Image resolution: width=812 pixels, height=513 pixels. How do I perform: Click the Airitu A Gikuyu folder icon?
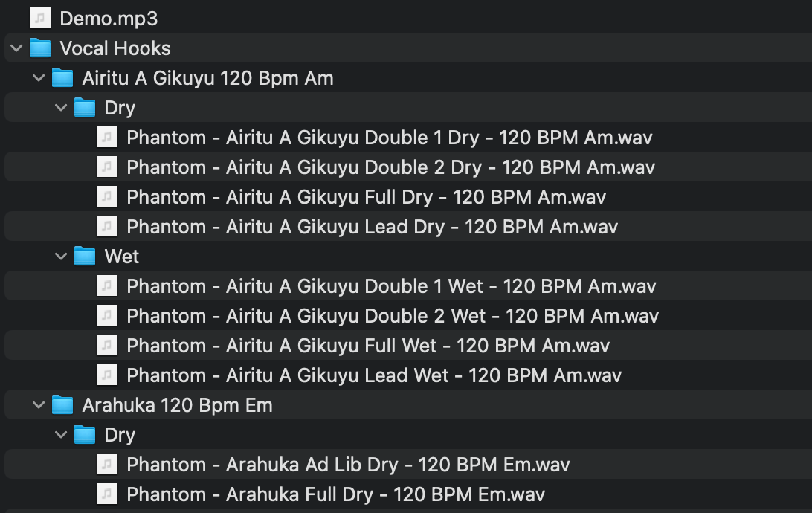[x=62, y=78]
